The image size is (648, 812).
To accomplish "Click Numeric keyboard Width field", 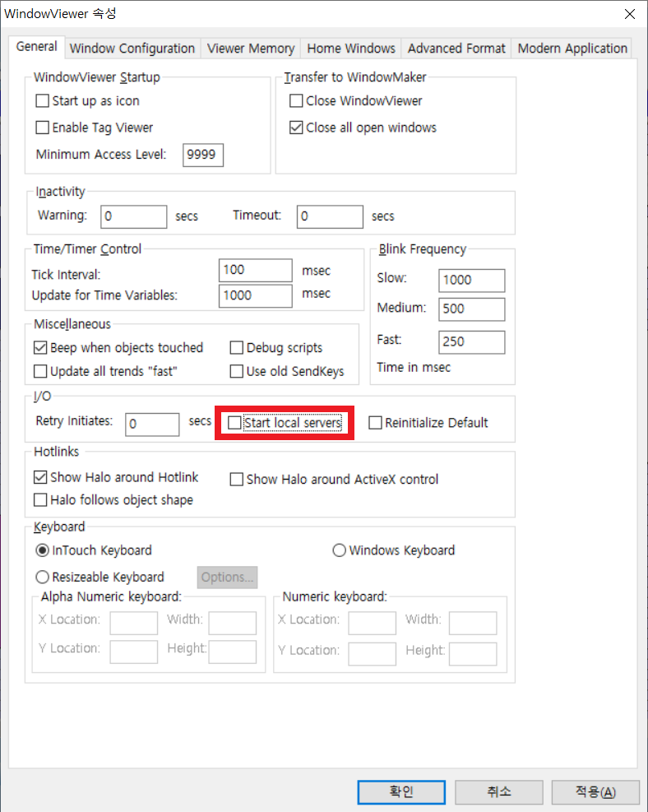I will (x=473, y=623).
